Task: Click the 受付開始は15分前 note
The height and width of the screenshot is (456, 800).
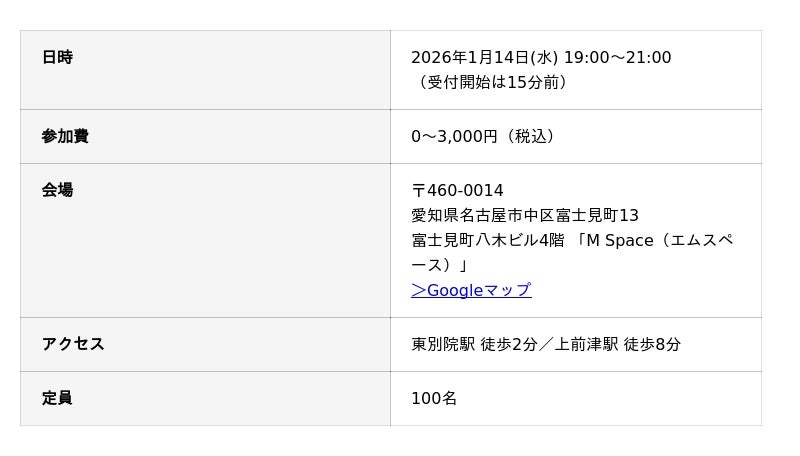Action: (x=492, y=82)
